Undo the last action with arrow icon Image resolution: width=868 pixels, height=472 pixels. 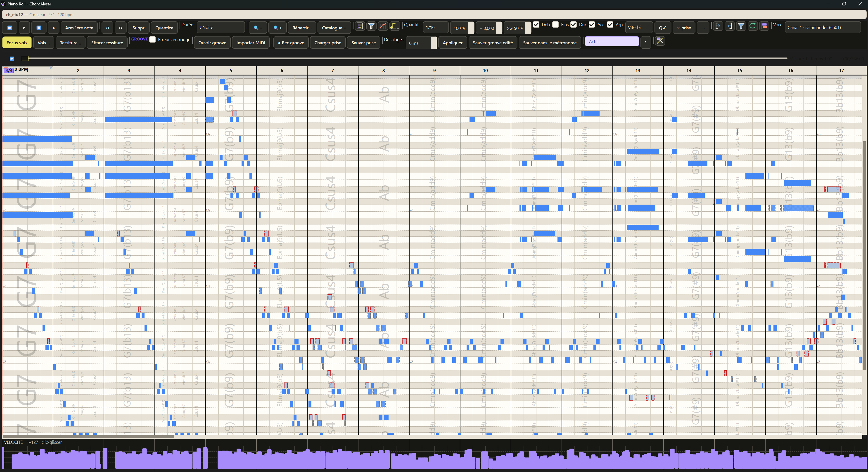(x=107, y=28)
